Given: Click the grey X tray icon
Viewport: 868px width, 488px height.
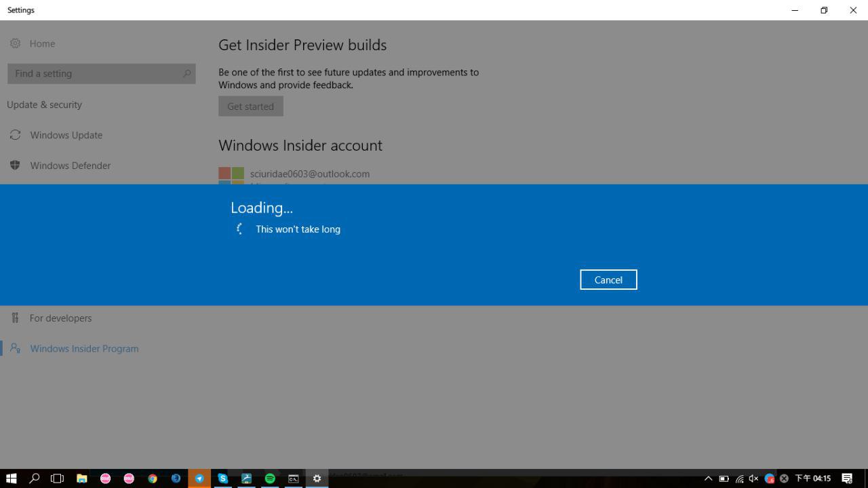Looking at the screenshot, I should [784, 478].
